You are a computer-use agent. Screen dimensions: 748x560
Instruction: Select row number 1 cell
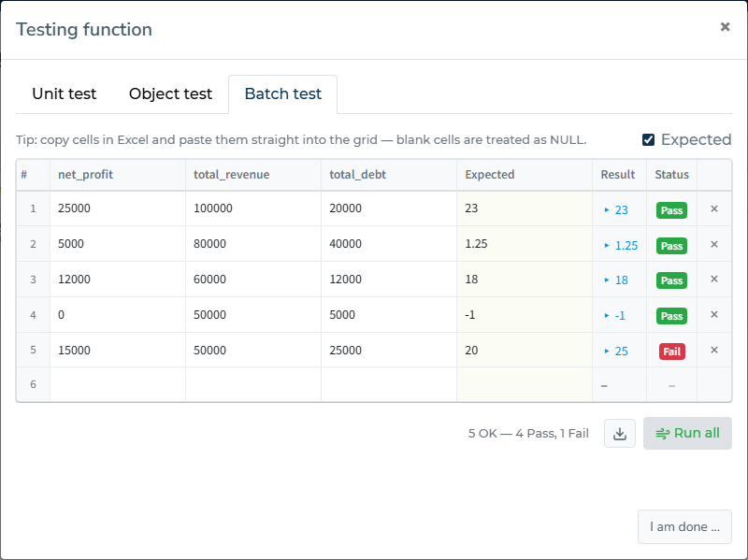(33, 208)
